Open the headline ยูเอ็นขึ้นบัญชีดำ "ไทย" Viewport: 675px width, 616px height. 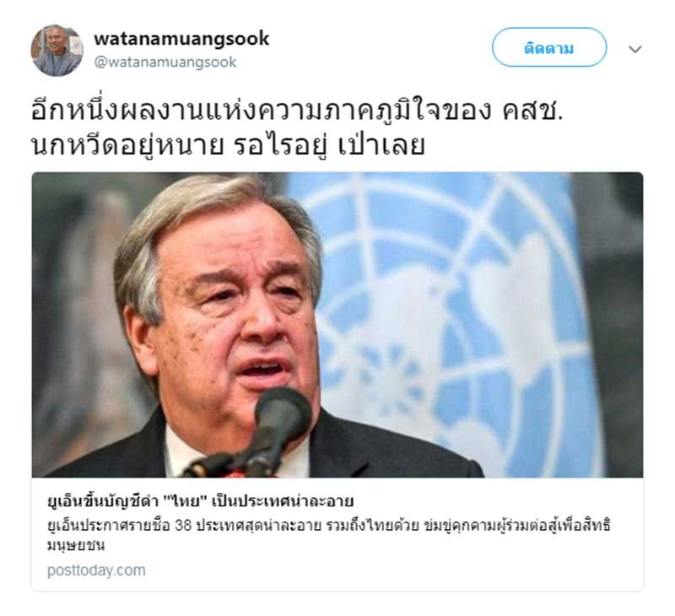tap(200, 501)
